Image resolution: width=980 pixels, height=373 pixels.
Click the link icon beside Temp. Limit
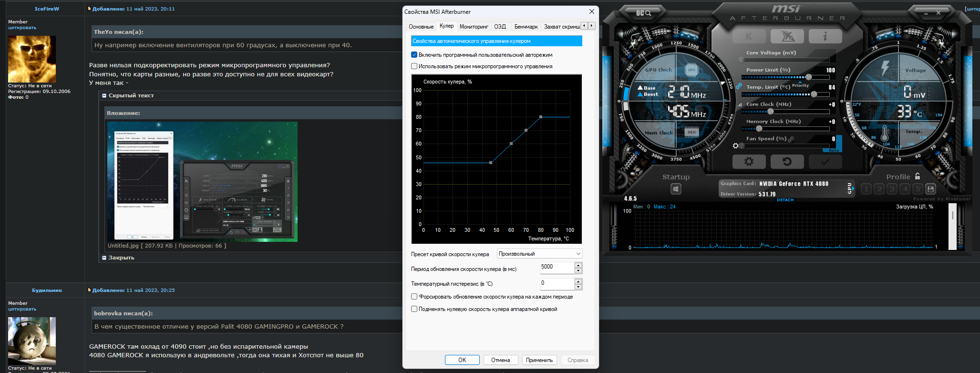[x=739, y=86]
